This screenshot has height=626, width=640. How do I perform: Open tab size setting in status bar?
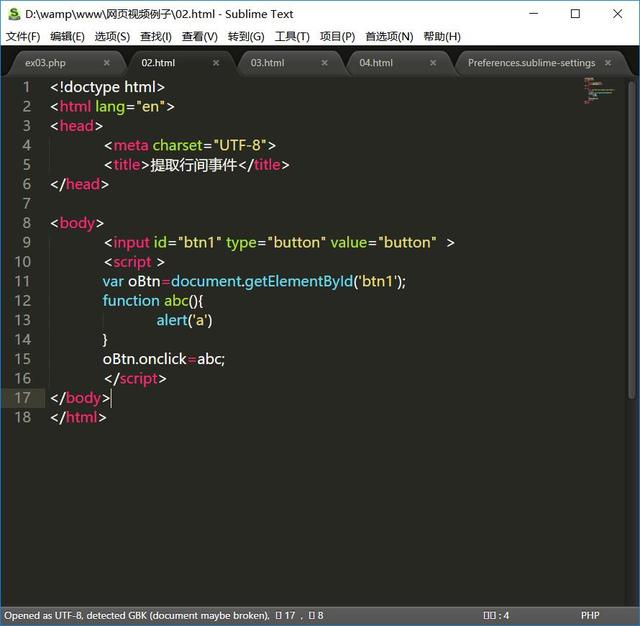pyautogui.click(x=496, y=615)
